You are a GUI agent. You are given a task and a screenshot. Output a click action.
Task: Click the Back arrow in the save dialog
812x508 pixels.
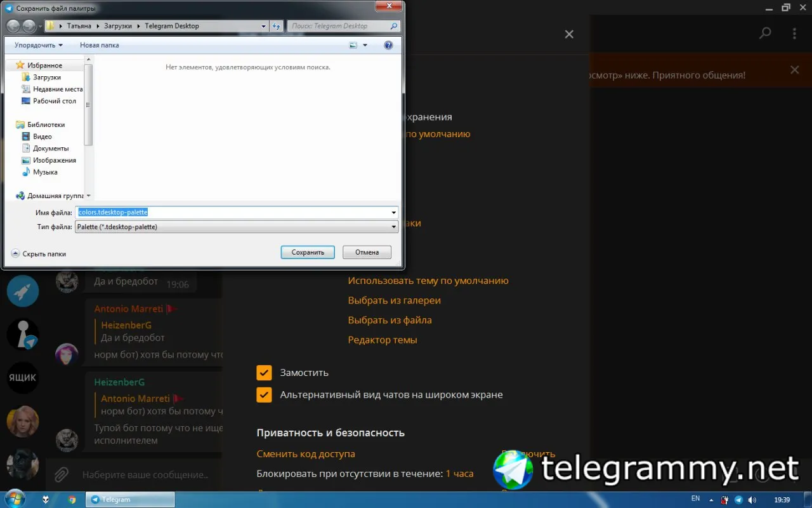click(x=13, y=26)
